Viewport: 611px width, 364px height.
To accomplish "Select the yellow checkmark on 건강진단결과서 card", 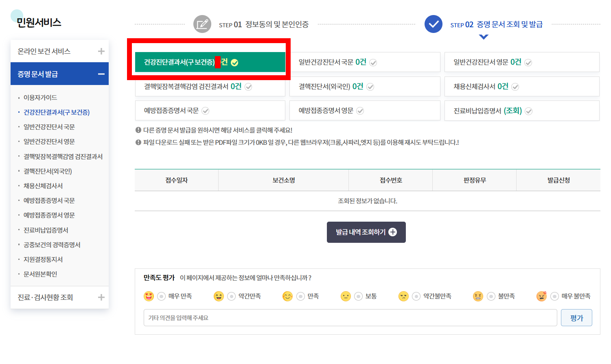I will [234, 62].
